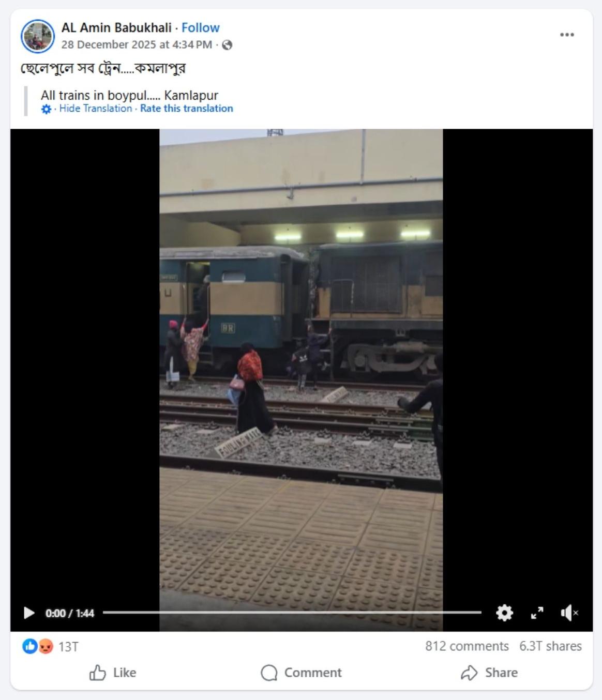Hide the post translation
Image resolution: width=602 pixels, height=700 pixels.
[x=96, y=109]
